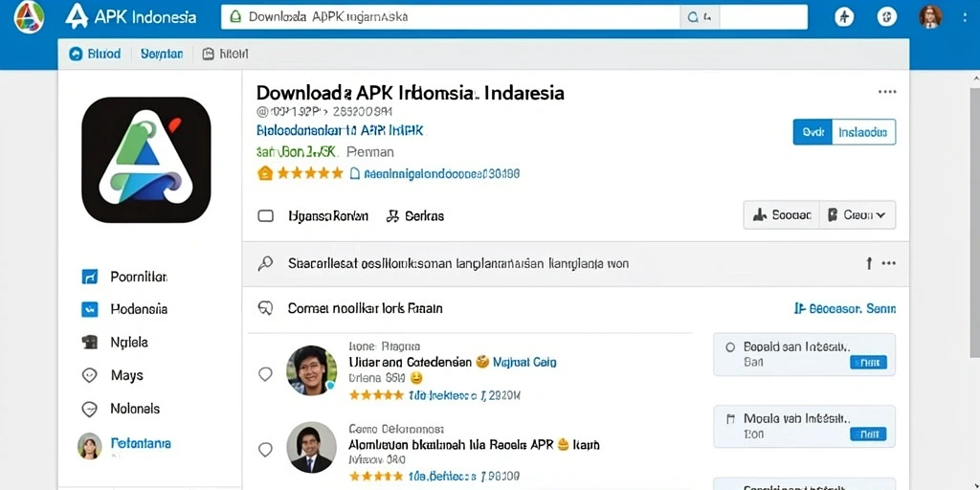Select Nglela in the sidebar
This screenshot has height=490, width=980.
tap(129, 342)
